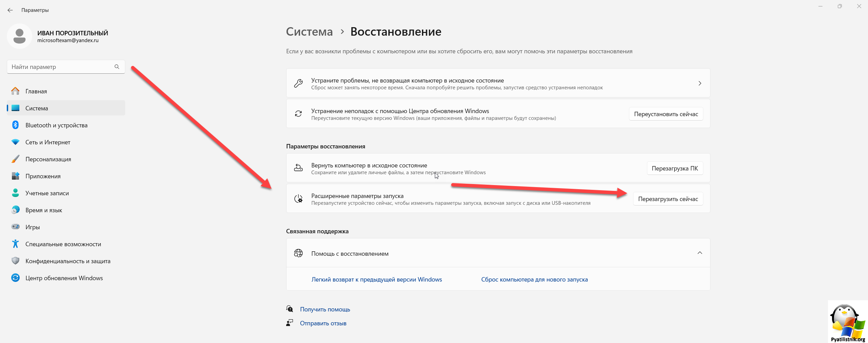Click the Учетные записи person icon
The image size is (868, 343).
[x=15, y=193]
